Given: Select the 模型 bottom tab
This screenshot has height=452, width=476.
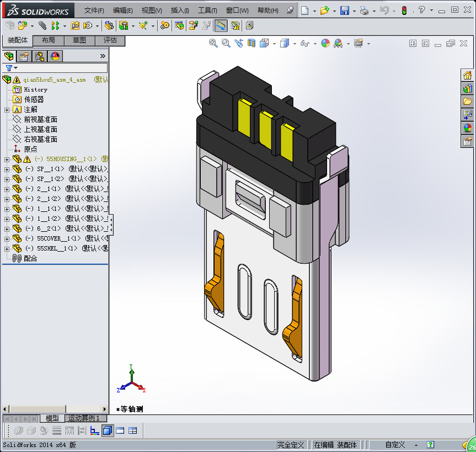Looking at the screenshot, I should pyautogui.click(x=52, y=418).
